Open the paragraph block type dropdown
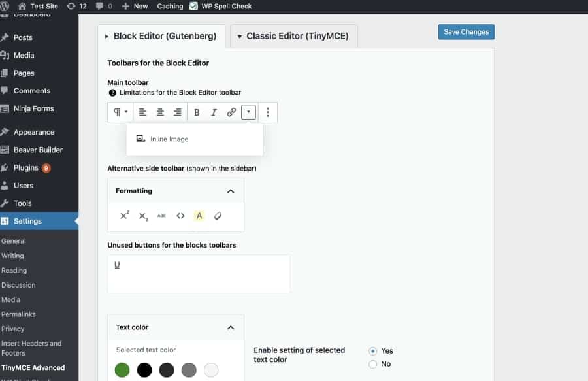Screen dimensions: 588x381 pyautogui.click(x=120, y=112)
